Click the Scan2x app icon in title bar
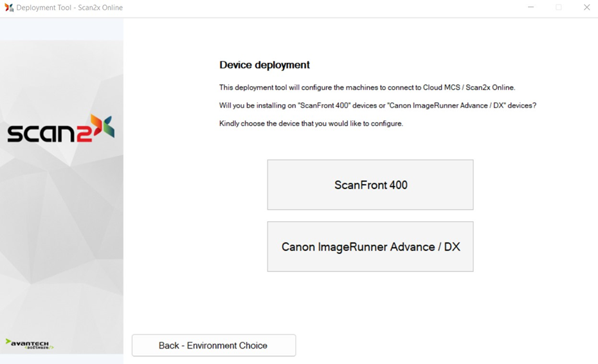 pyautogui.click(x=9, y=8)
